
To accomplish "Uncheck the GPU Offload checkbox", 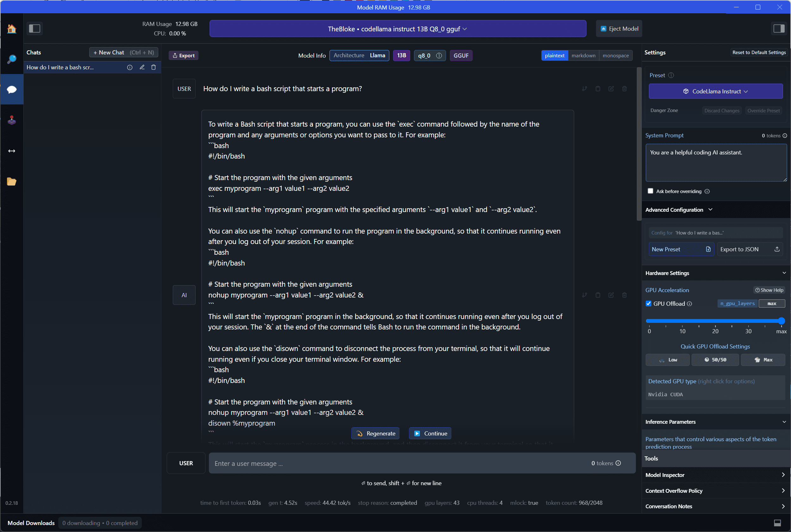I will 649,303.
